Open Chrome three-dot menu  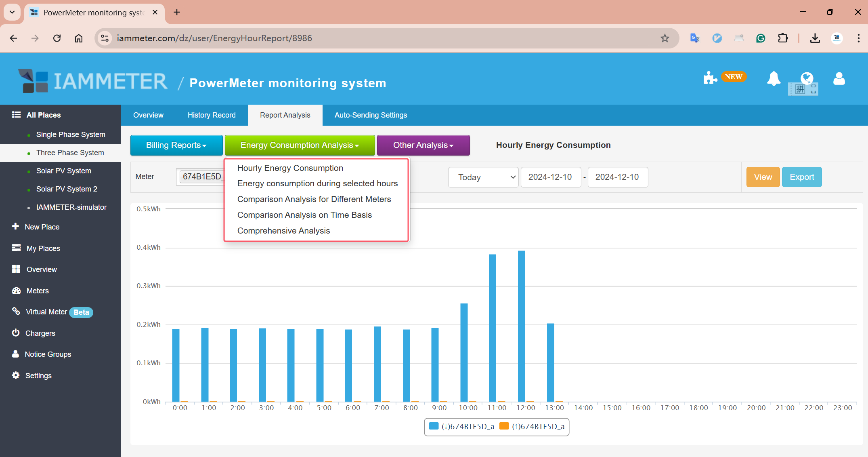pos(858,38)
